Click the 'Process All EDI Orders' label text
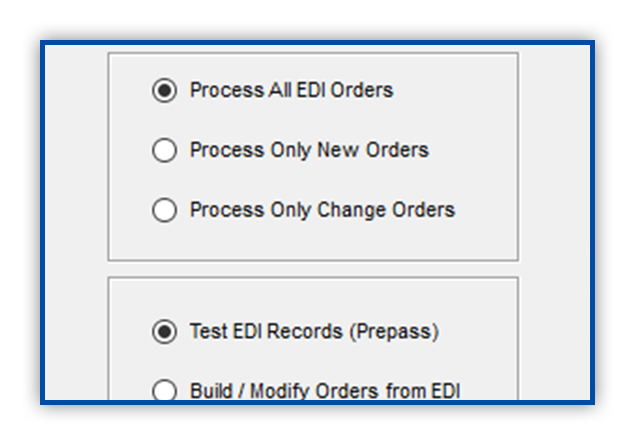The image size is (635, 445). [292, 90]
